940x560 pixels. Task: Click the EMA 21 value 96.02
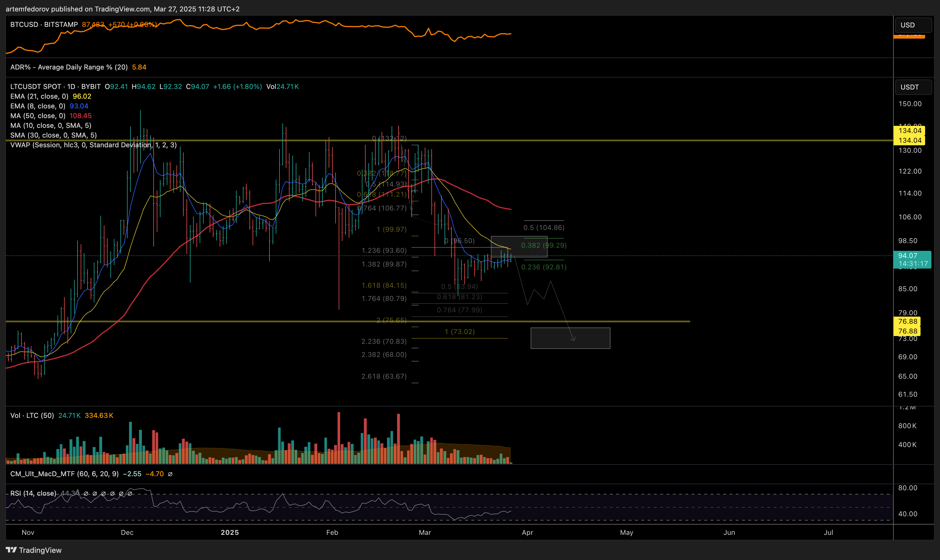(x=82, y=96)
